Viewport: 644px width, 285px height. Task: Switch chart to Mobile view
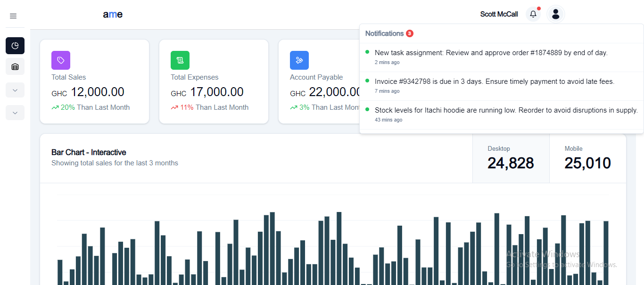587,158
